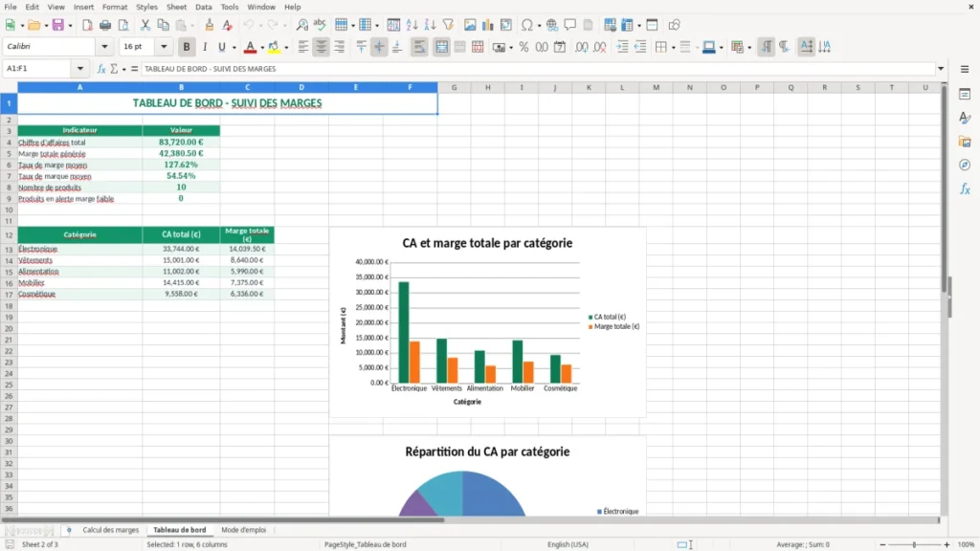980x551 pixels.
Task: Open the Data menu
Action: 203,7
